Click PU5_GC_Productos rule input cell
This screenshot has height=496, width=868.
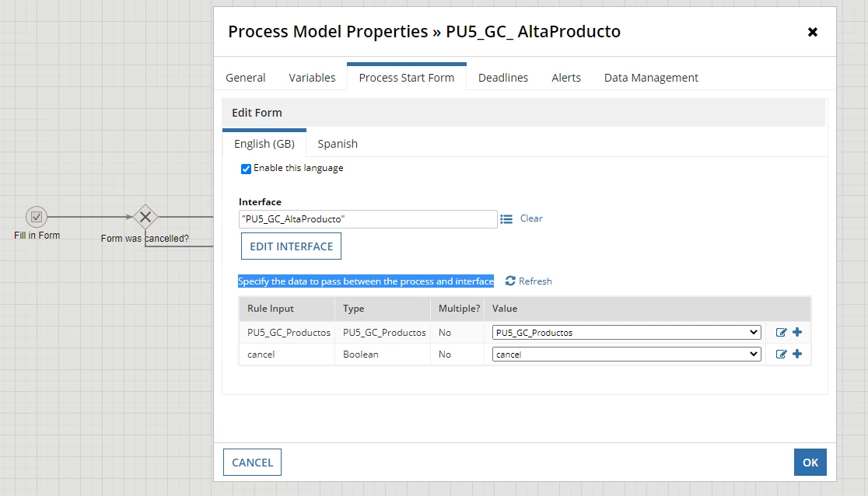[287, 332]
